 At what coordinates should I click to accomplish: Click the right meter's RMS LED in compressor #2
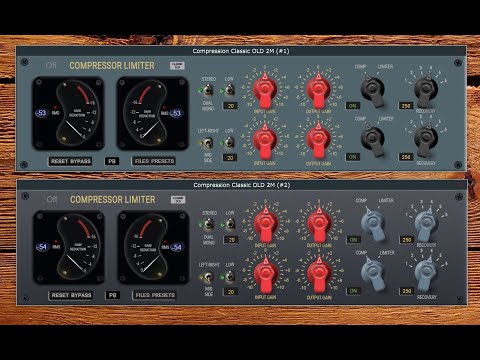[165, 242]
